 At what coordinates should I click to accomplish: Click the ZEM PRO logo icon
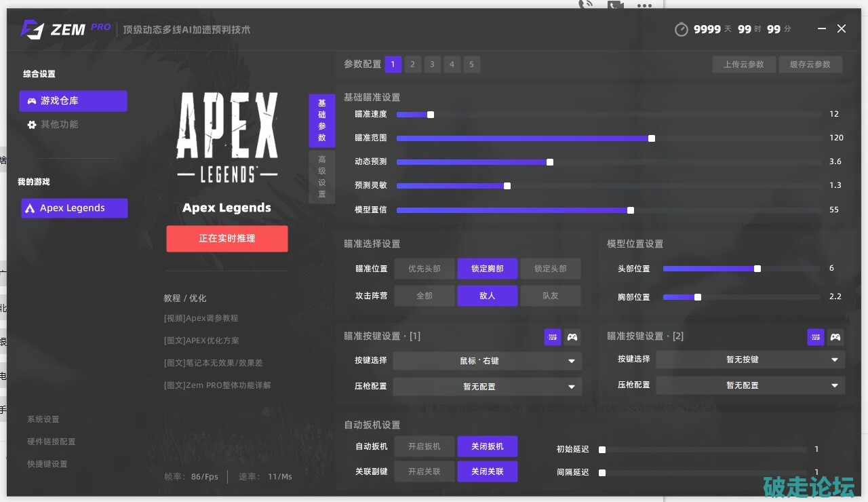click(32, 29)
